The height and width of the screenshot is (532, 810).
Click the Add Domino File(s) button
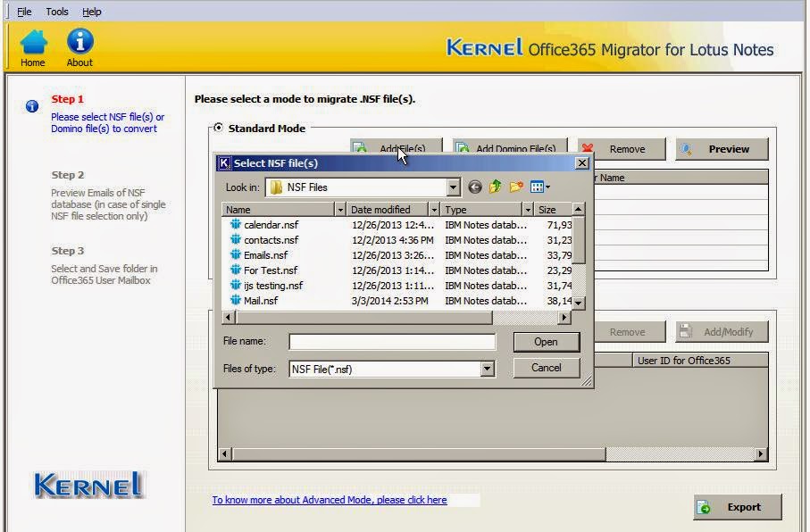[510, 146]
